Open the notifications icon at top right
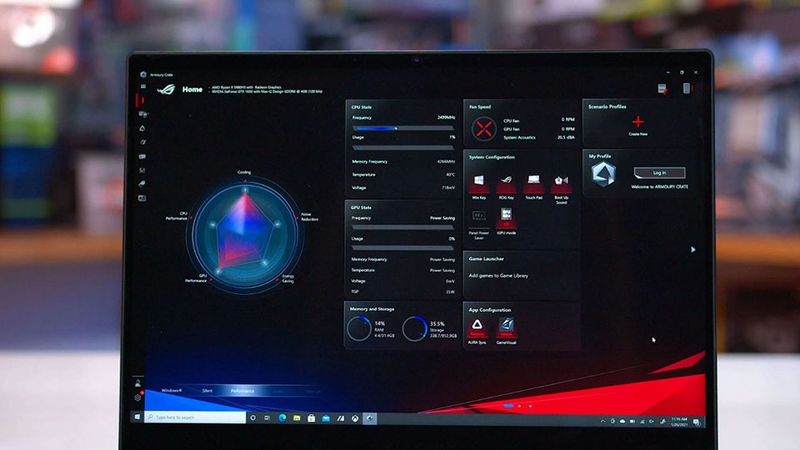Screen dimensions: 800x450 pos(662,89)
